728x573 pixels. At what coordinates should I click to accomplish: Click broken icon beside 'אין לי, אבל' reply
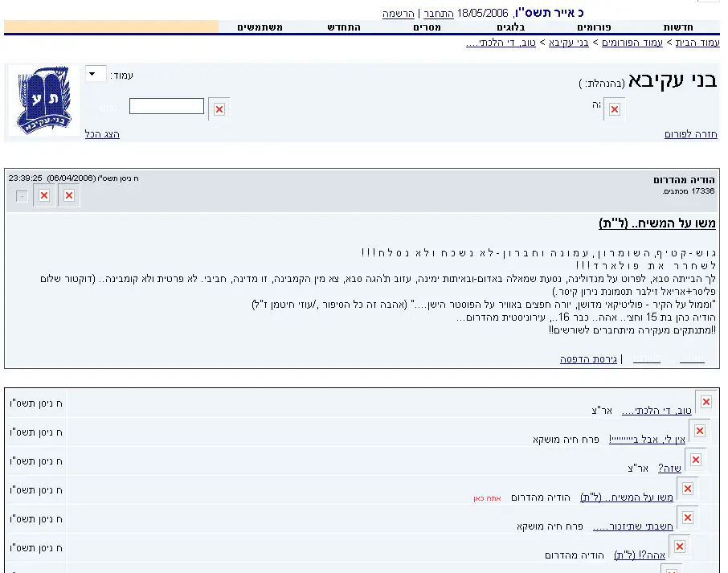(x=700, y=431)
